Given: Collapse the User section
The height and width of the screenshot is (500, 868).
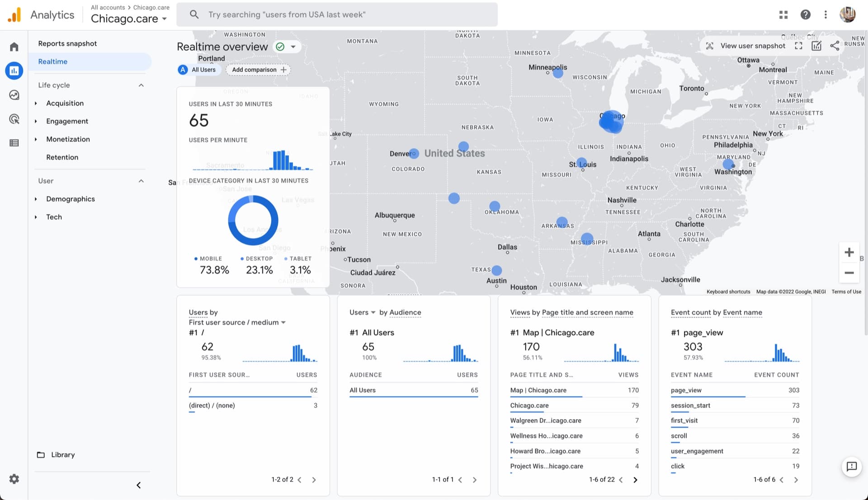Looking at the screenshot, I should (141, 181).
